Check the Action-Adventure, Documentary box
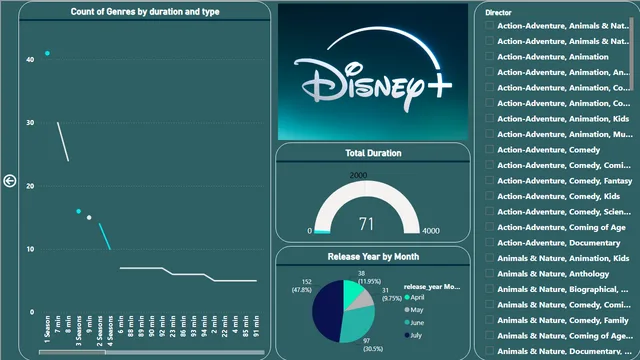 489,242
